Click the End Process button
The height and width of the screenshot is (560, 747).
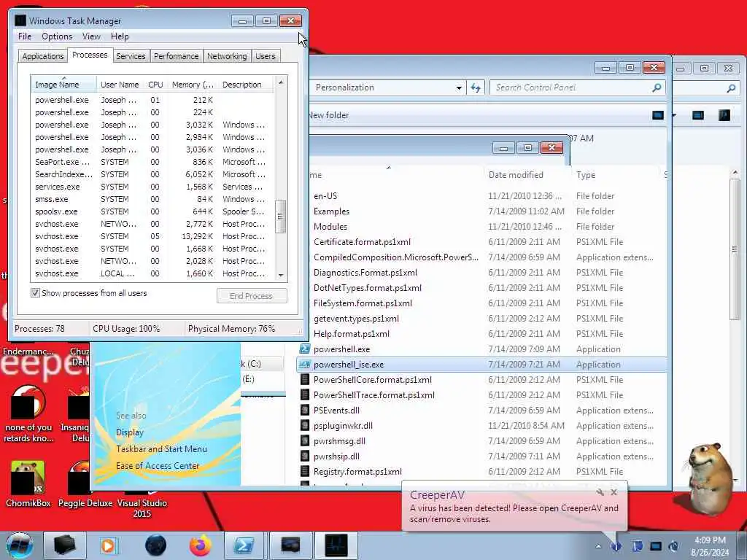(x=252, y=296)
